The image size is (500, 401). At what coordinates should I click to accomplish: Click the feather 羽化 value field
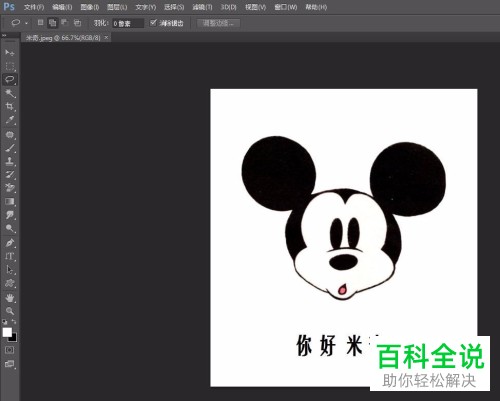pos(128,23)
